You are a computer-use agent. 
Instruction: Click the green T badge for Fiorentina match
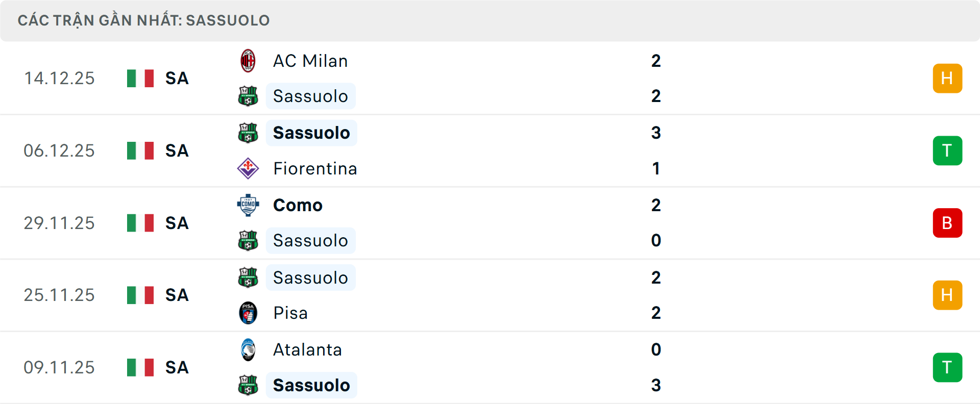(947, 150)
